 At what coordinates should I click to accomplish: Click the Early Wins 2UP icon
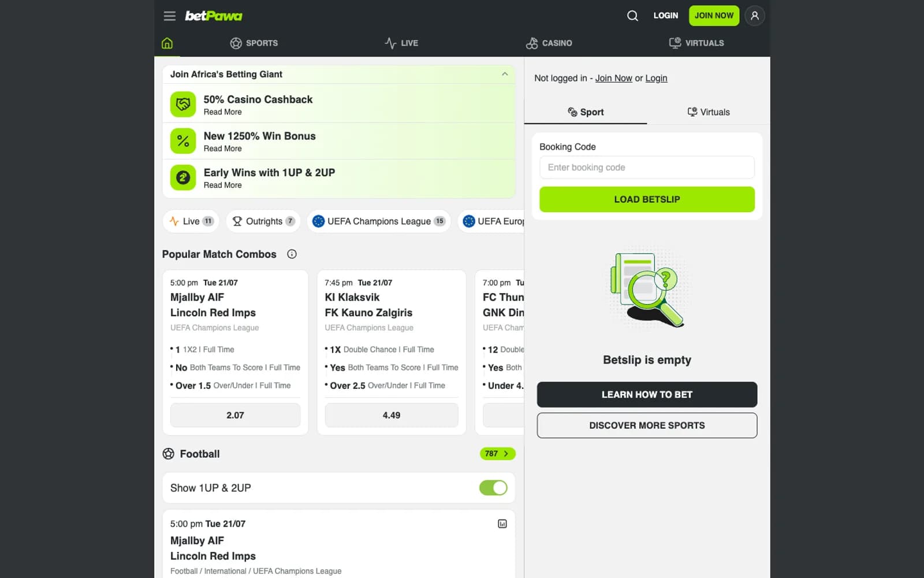pyautogui.click(x=183, y=177)
